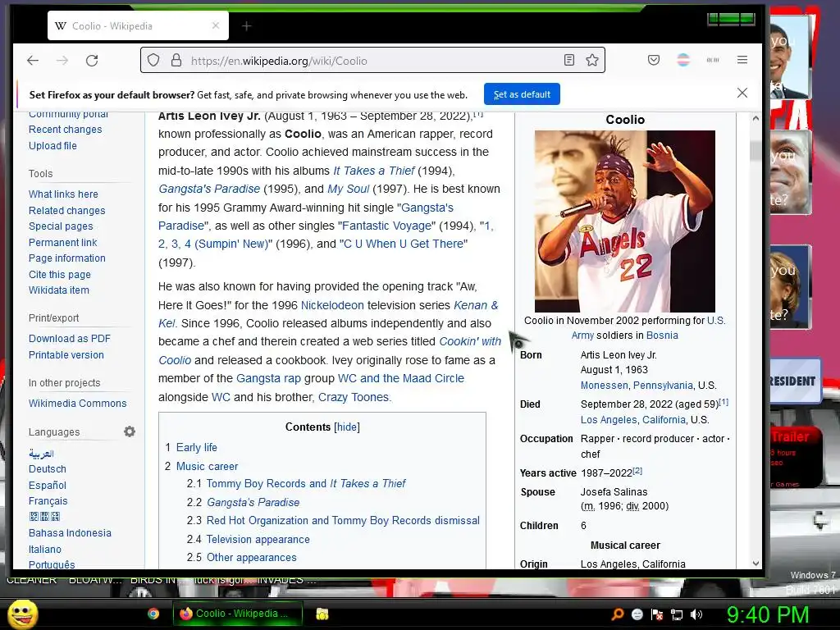
Task: Bookmark this page with the star icon
Action: click(592, 60)
